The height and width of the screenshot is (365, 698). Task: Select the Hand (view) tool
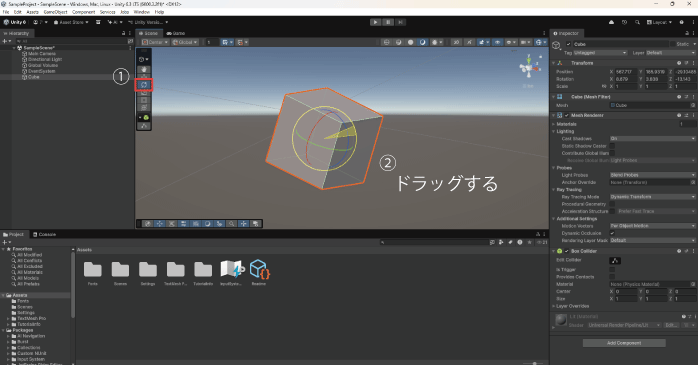144,69
